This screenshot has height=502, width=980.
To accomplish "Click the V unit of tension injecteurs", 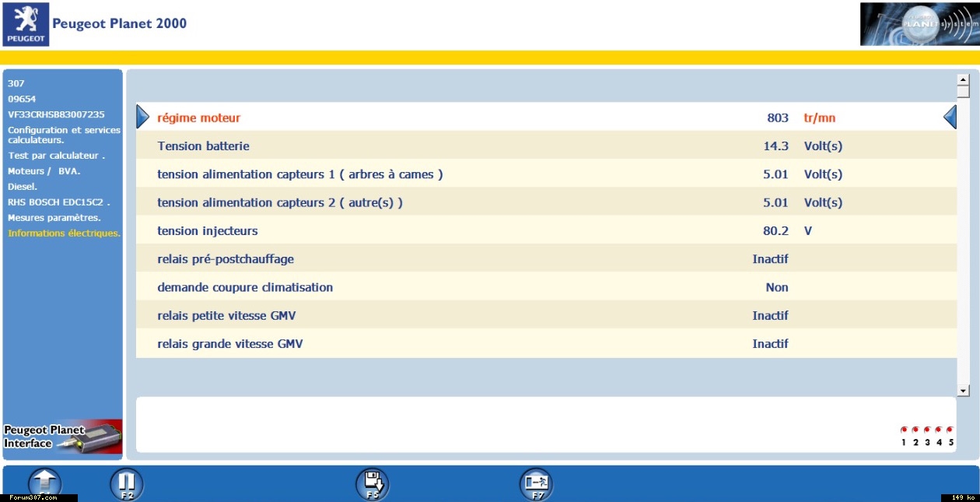I will pos(808,230).
